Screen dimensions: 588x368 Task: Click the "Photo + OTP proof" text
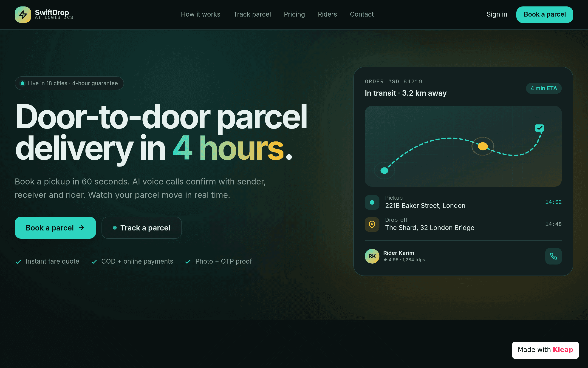click(223, 262)
